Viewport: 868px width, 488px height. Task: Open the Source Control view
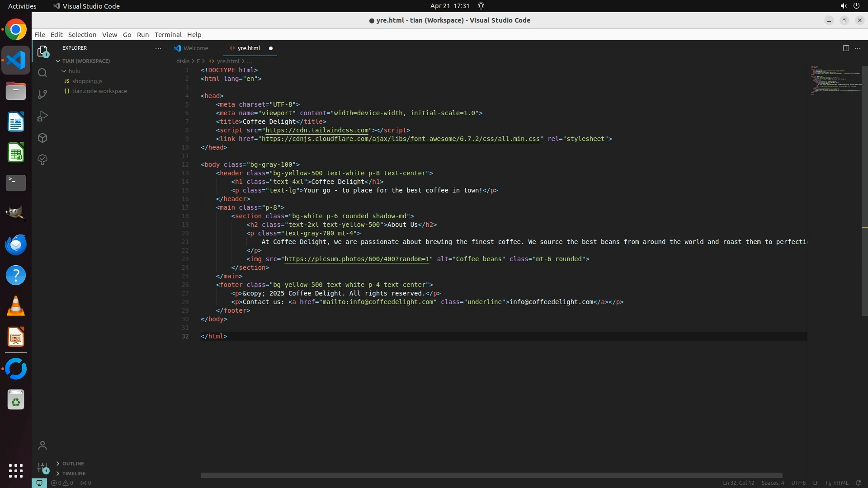coord(42,94)
